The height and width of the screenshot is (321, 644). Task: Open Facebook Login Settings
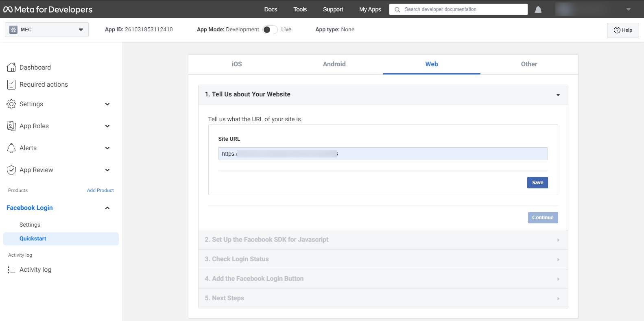[x=30, y=225]
